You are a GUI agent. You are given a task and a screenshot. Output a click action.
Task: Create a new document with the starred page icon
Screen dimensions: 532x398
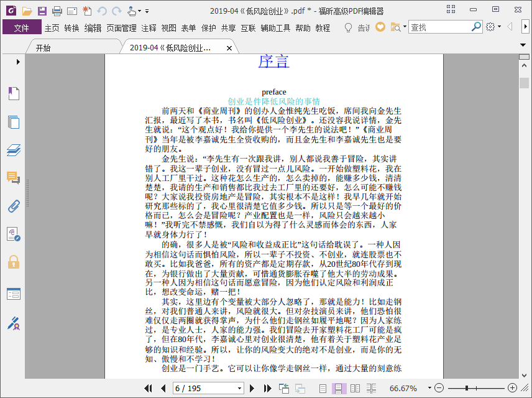coord(87,11)
